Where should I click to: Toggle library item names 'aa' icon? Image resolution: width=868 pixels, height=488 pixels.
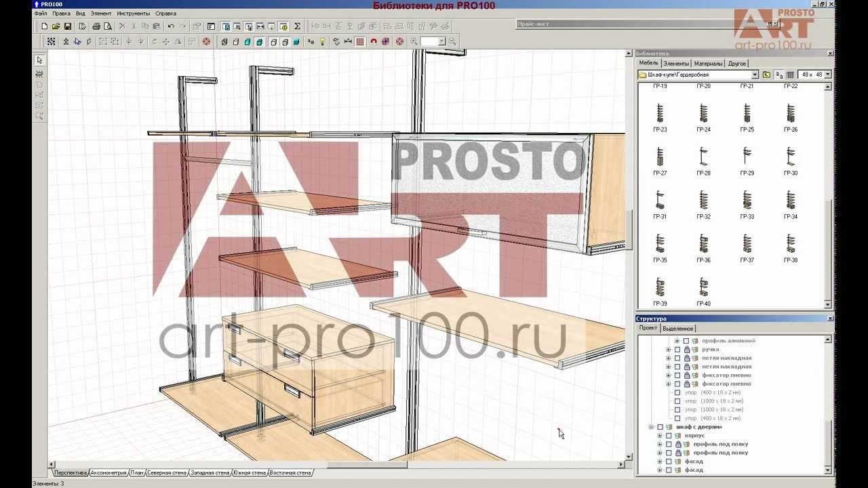pyautogui.click(x=779, y=75)
